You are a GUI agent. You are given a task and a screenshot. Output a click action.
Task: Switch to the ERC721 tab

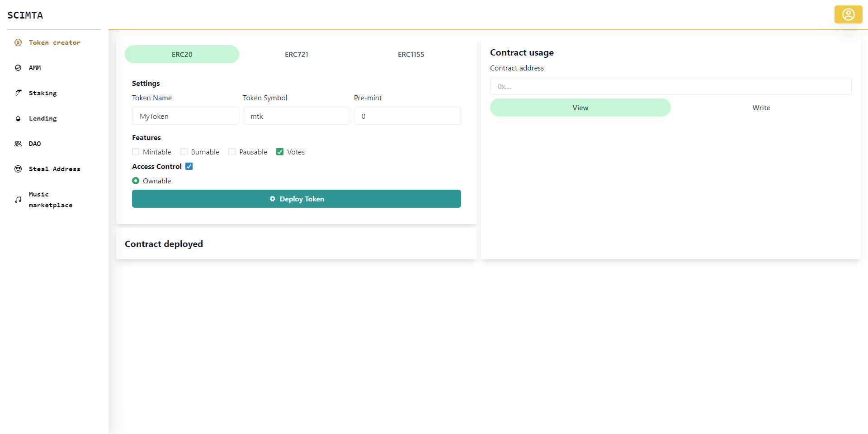[x=297, y=54]
